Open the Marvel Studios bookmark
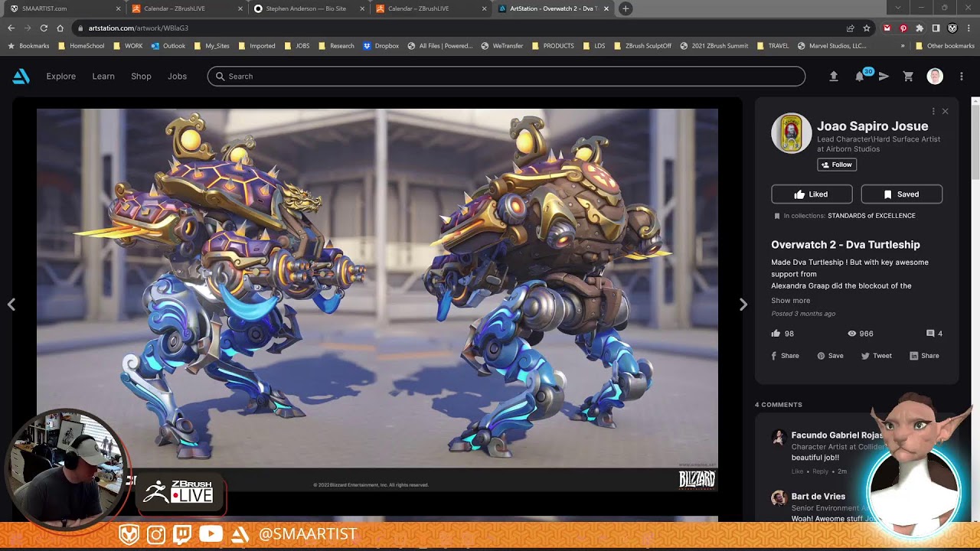 coord(831,46)
